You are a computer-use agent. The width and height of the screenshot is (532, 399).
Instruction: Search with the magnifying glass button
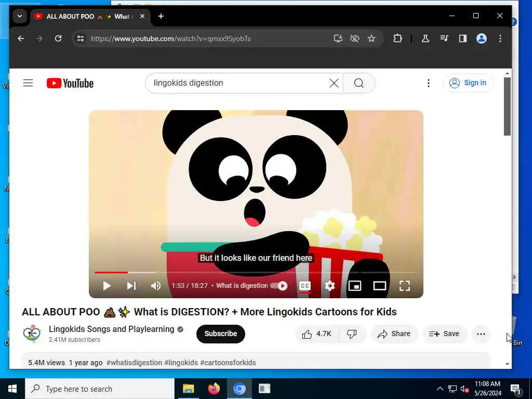[359, 83]
